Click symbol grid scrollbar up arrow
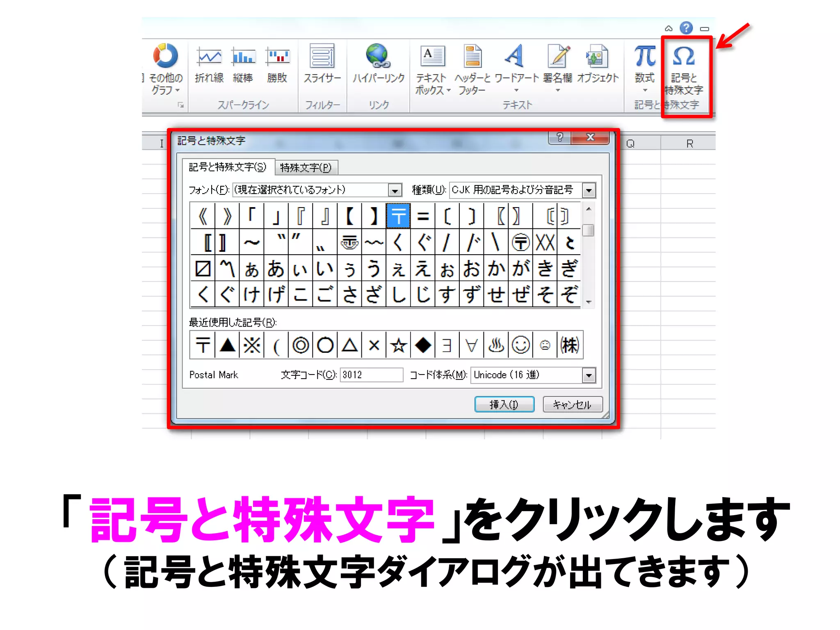Screen dimensions: 840x630 pyautogui.click(x=589, y=209)
